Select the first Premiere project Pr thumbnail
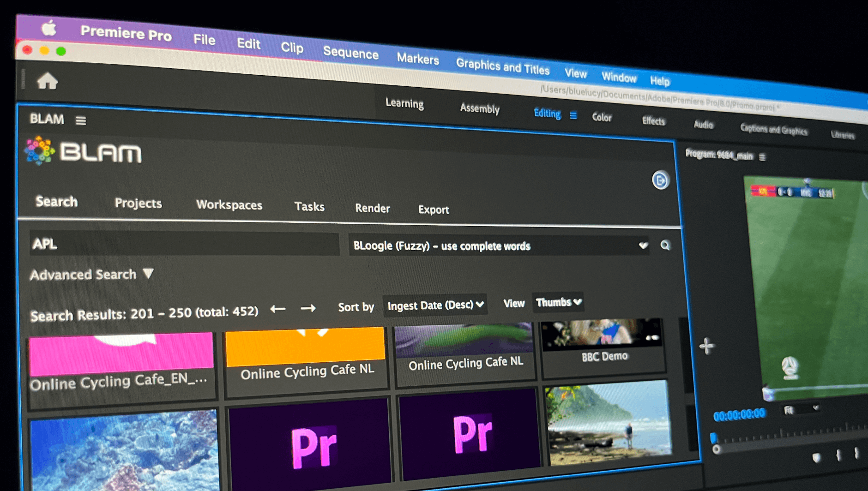 point(309,444)
